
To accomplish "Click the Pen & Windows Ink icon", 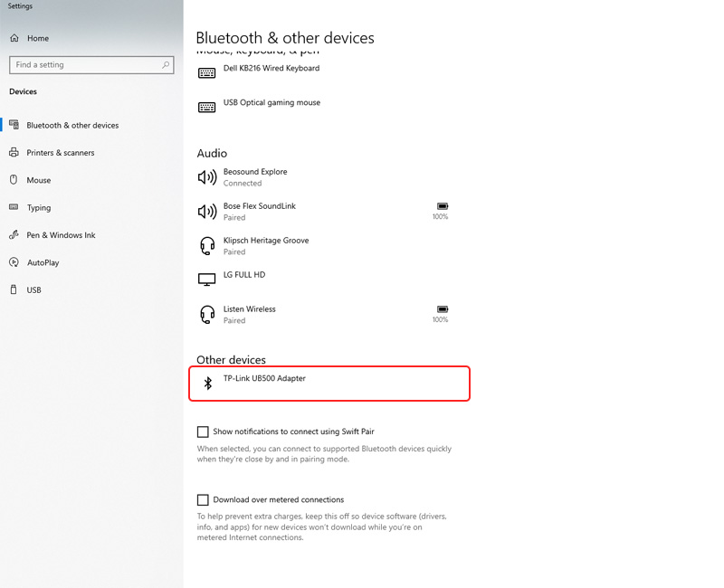I will pos(14,234).
